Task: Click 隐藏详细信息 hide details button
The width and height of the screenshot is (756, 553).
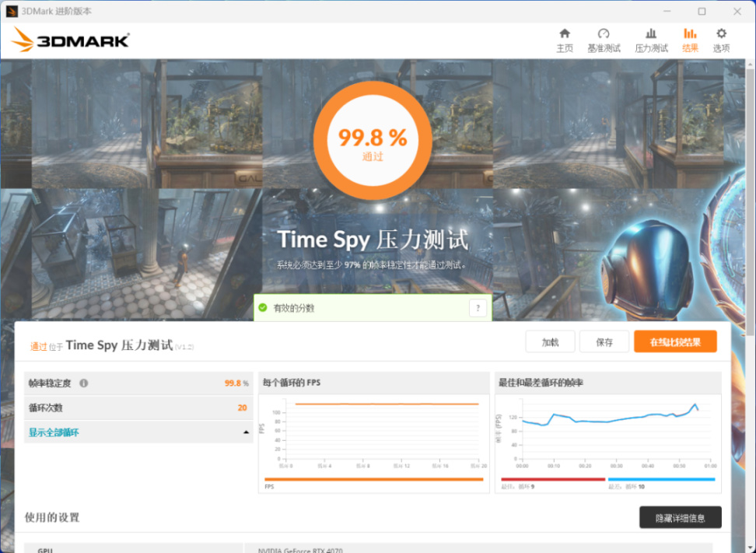Action: pyautogui.click(x=681, y=518)
